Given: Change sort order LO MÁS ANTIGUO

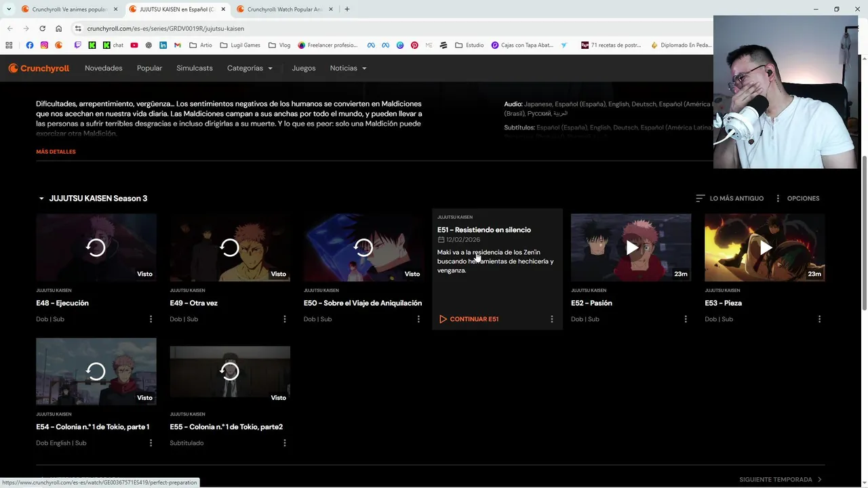Looking at the screenshot, I should click(730, 199).
